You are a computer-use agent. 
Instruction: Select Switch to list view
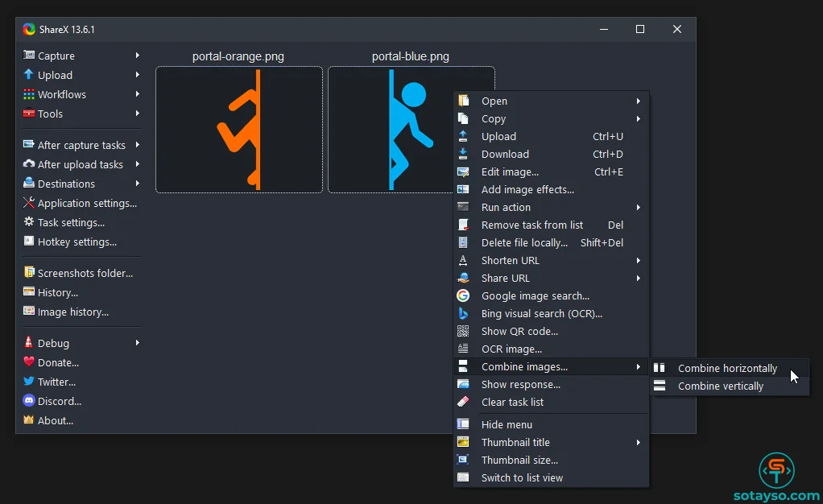551,477
